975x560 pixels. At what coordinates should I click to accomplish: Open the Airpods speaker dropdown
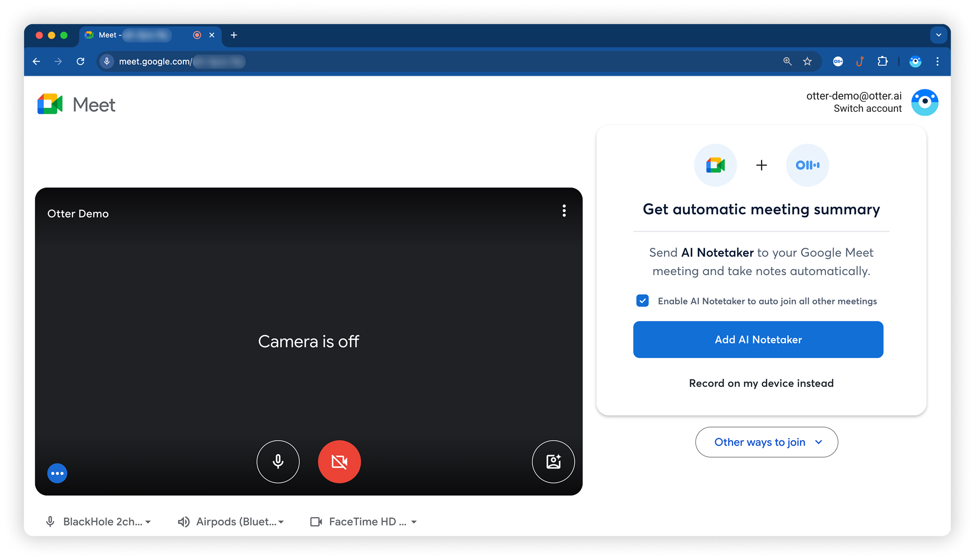click(x=231, y=522)
